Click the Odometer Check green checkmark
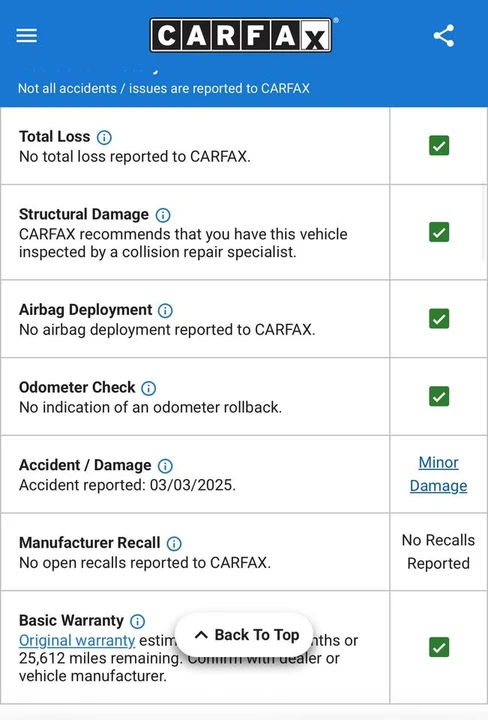The image size is (488, 720). [x=439, y=396]
